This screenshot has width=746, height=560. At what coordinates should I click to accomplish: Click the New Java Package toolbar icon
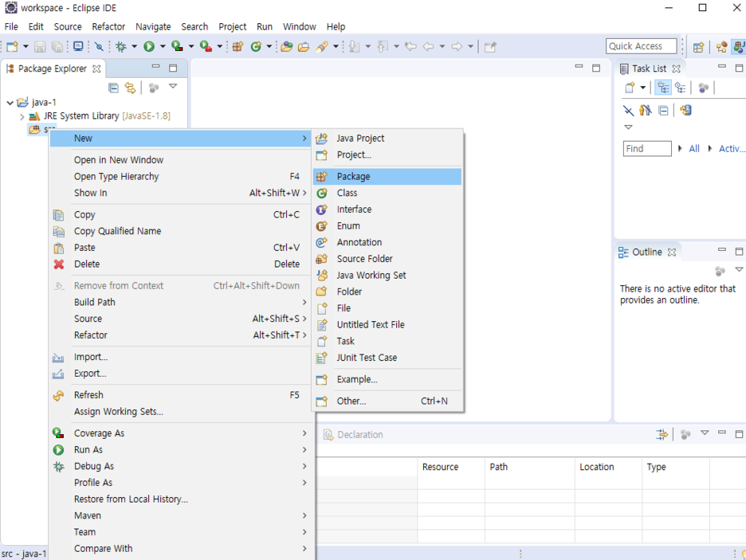click(238, 46)
